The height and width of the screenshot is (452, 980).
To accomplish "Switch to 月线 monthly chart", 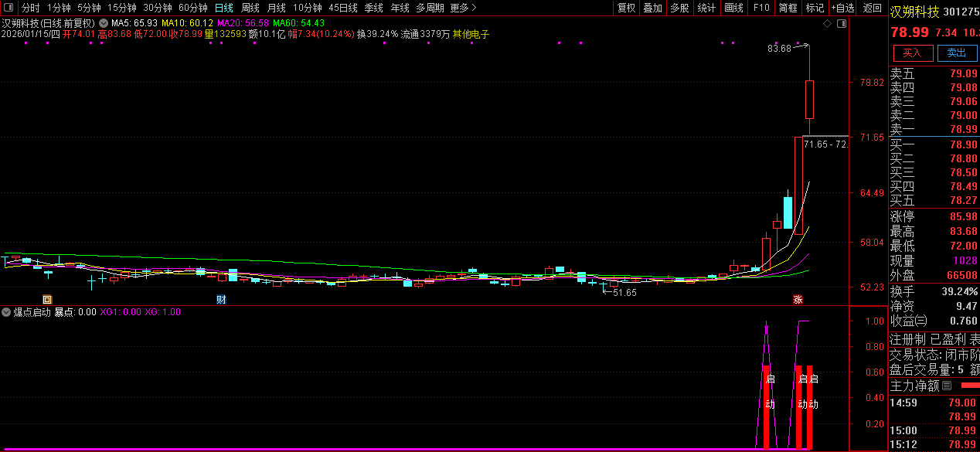I will coord(276,8).
